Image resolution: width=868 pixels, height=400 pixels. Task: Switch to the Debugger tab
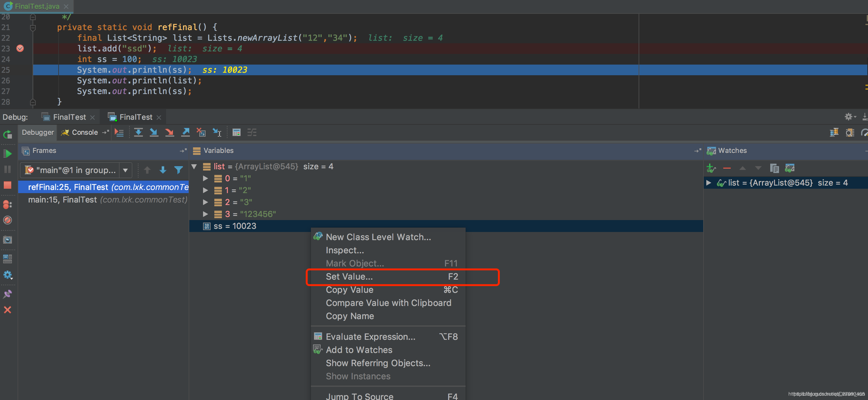(x=37, y=132)
